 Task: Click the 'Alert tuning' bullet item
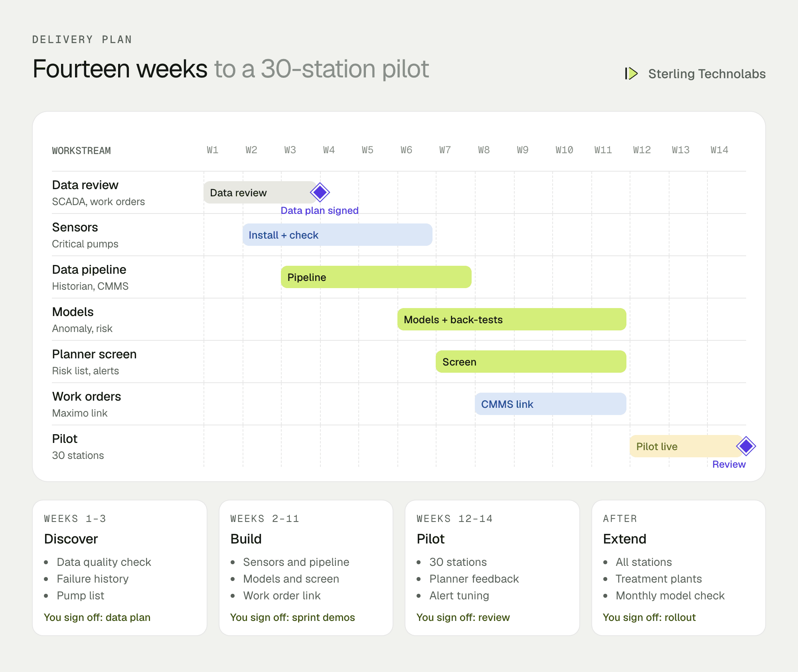[x=459, y=595]
